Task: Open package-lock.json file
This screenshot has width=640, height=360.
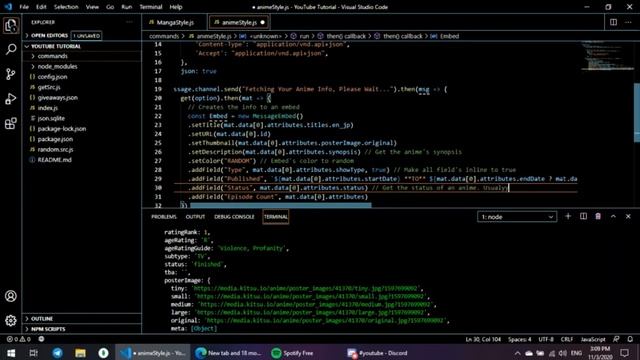Action: click(62, 129)
